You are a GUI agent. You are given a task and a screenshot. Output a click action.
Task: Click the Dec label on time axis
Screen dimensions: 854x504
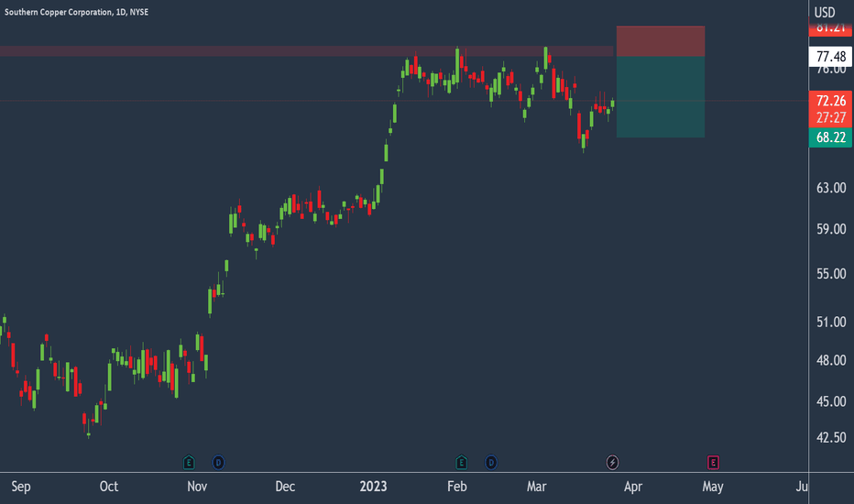click(x=285, y=487)
